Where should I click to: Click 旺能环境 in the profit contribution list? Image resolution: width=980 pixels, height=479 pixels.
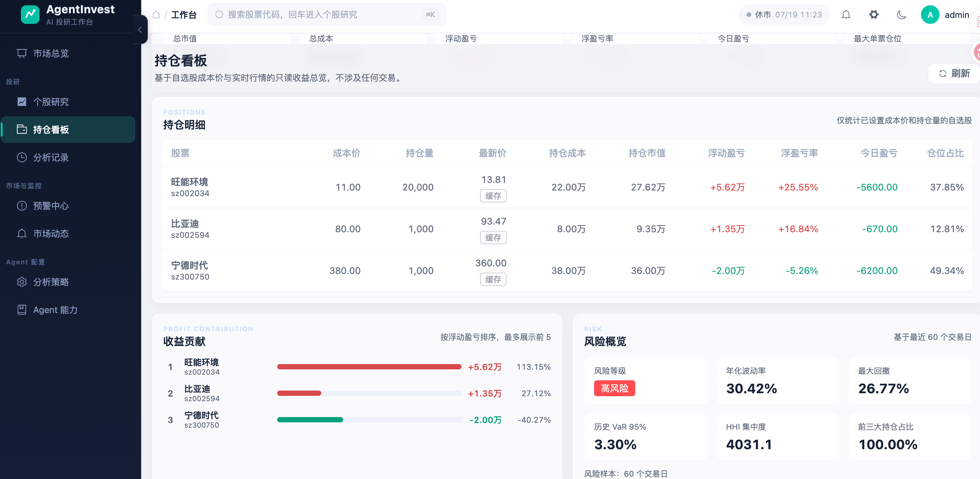pos(201,363)
